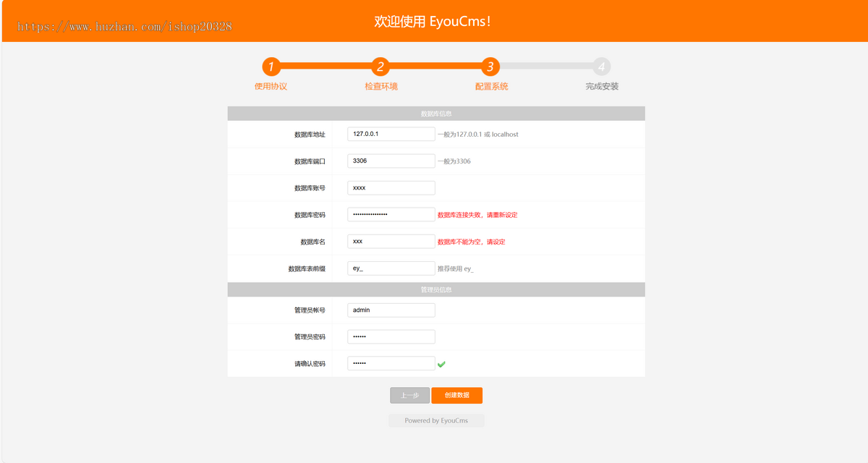This screenshot has height=463, width=868.
Task: Focus the 数据库表前缀 field with ey_
Action: (x=391, y=268)
